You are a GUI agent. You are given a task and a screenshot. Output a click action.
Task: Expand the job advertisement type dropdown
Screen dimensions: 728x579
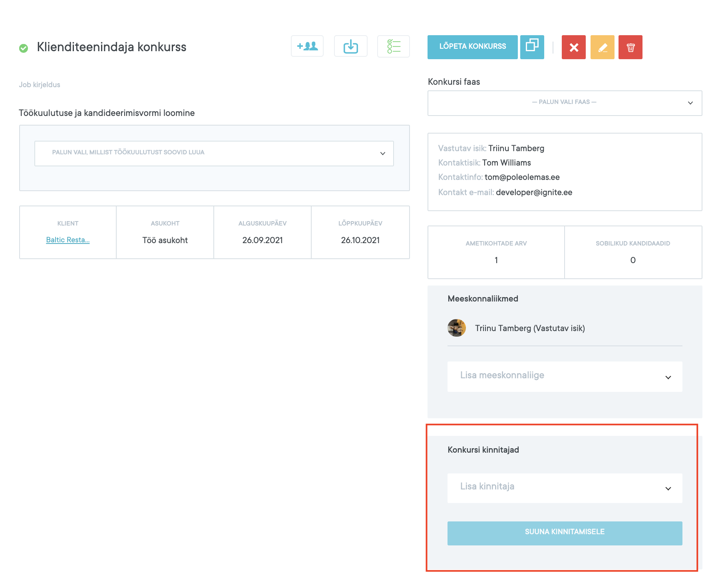click(214, 153)
